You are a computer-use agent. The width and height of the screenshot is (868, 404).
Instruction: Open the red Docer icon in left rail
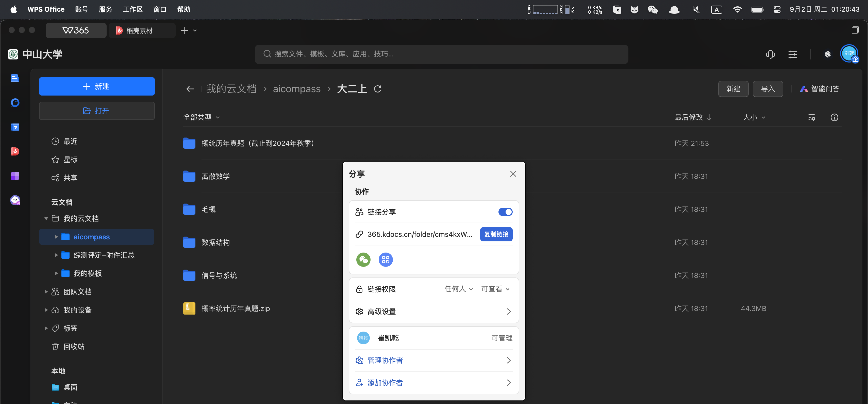click(15, 151)
